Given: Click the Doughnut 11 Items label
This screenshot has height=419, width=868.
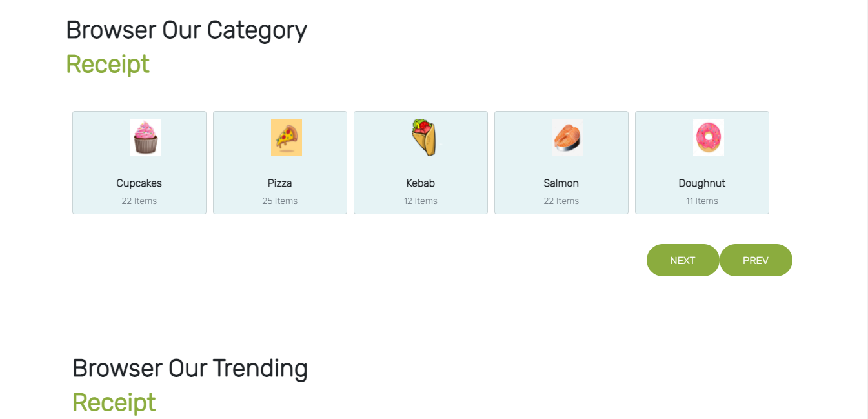Looking at the screenshot, I should coord(702,201).
